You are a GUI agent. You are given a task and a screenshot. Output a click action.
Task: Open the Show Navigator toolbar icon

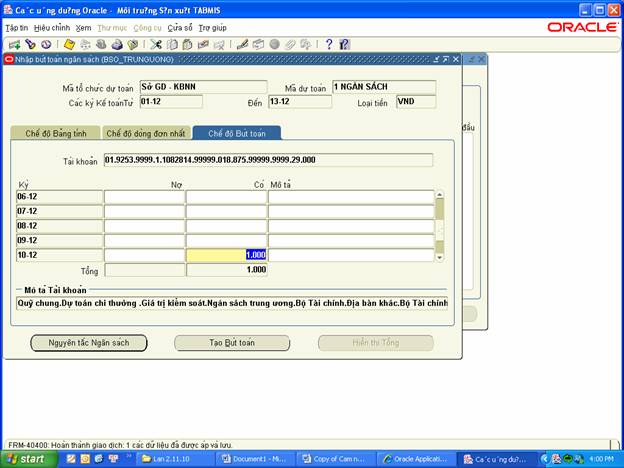[46, 45]
